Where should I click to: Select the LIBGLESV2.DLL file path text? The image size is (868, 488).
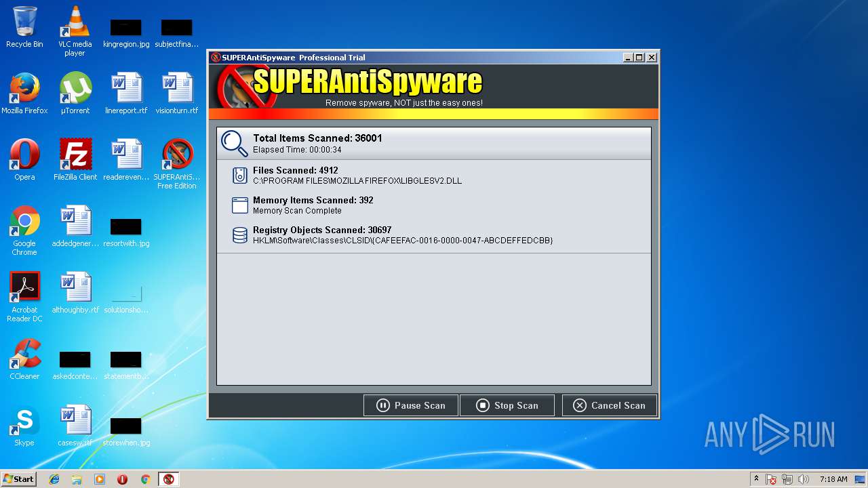click(x=357, y=181)
